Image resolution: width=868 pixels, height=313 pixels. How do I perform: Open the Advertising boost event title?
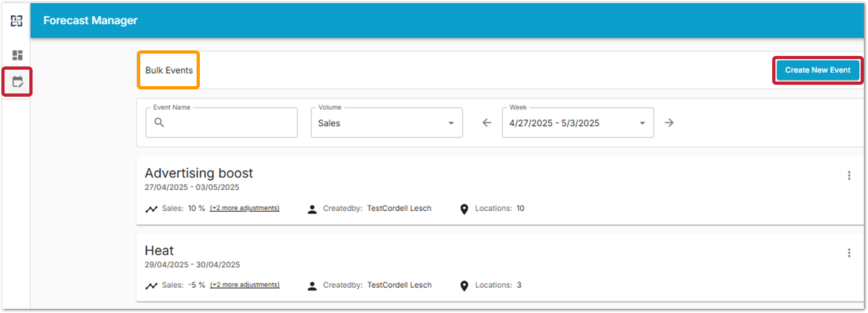point(198,173)
